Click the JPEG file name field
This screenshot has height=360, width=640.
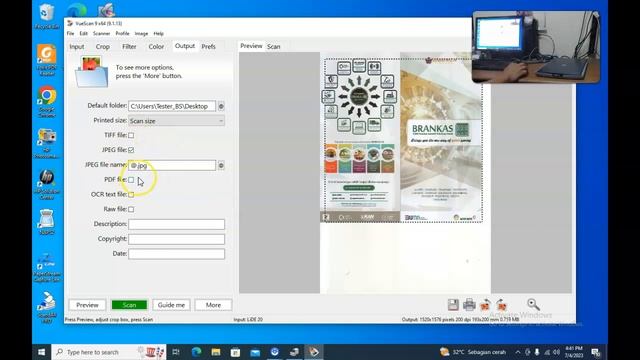click(172, 165)
